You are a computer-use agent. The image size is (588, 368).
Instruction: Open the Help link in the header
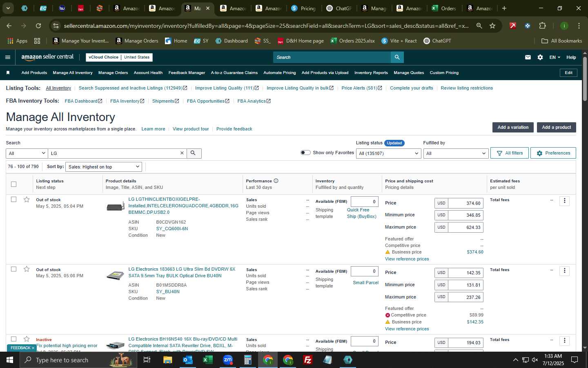pos(571,57)
